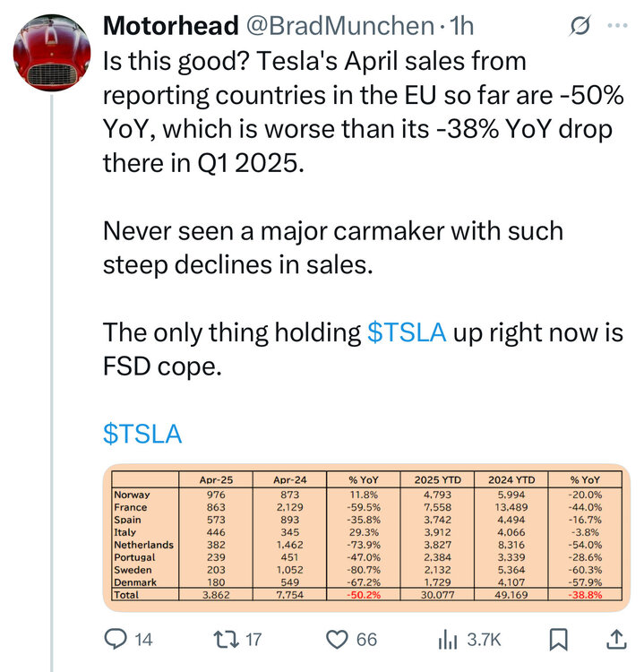Bookmark this tweet
The width and height of the screenshot is (644, 672).
[x=559, y=639]
